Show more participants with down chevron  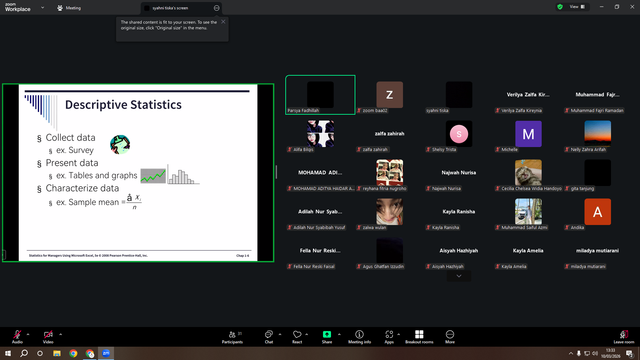point(459,276)
